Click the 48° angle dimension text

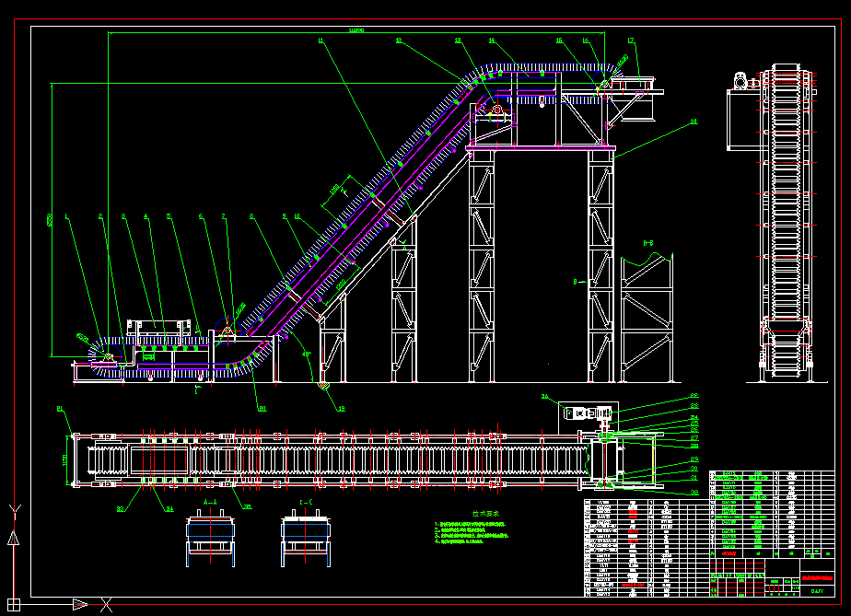pyautogui.click(x=307, y=354)
